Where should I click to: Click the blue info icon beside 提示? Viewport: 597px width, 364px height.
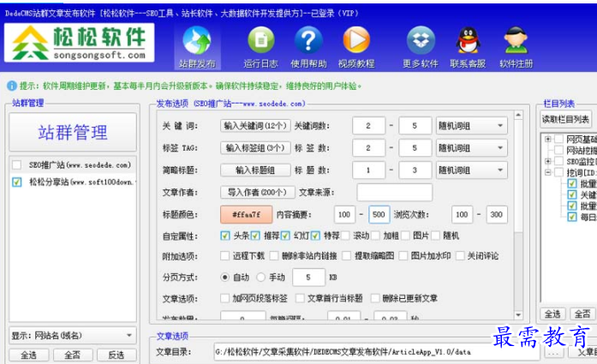click(12, 86)
